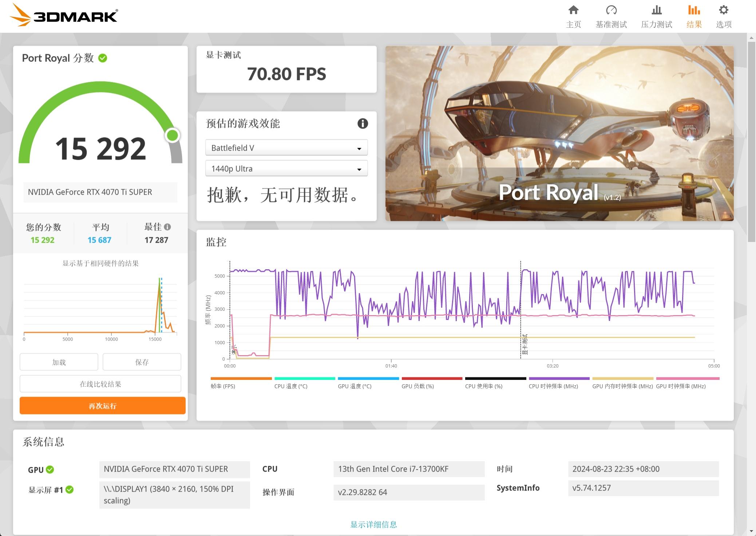Click green validation check next to Port Royal score
Screen dimensions: 756x536
pyautogui.click(x=103, y=58)
